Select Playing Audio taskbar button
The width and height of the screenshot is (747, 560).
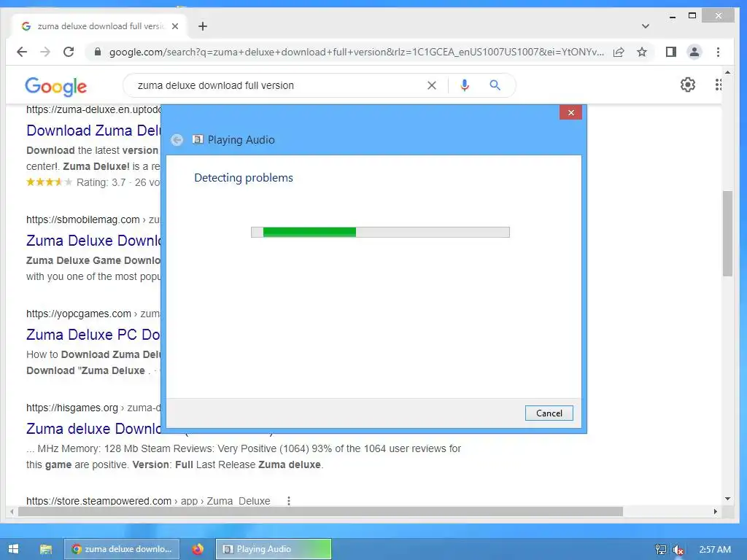pos(274,549)
